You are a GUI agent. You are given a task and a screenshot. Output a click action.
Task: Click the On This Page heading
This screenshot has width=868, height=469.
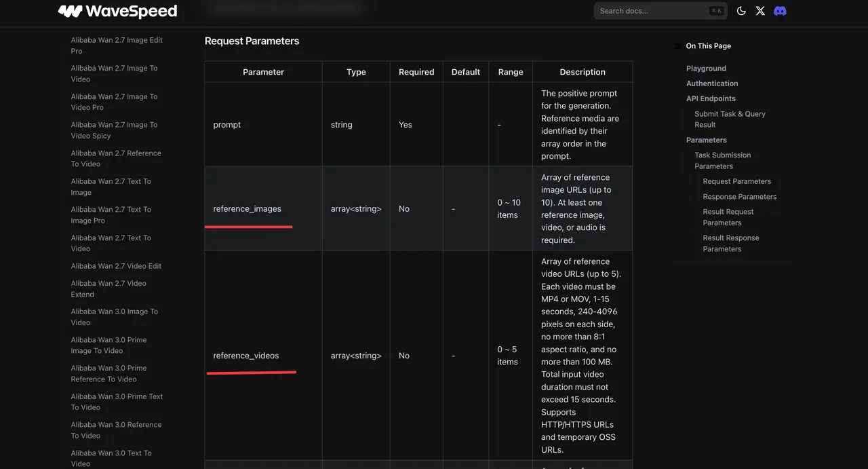[708, 46]
